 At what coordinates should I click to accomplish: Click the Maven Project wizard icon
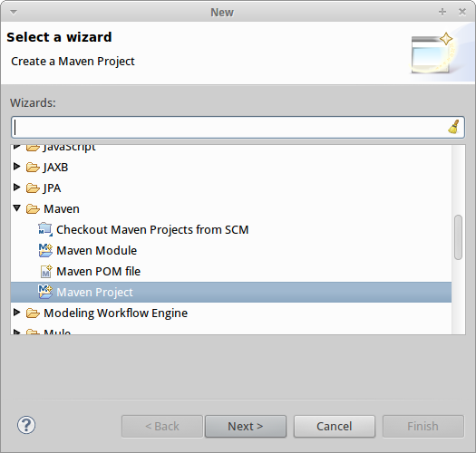45,292
